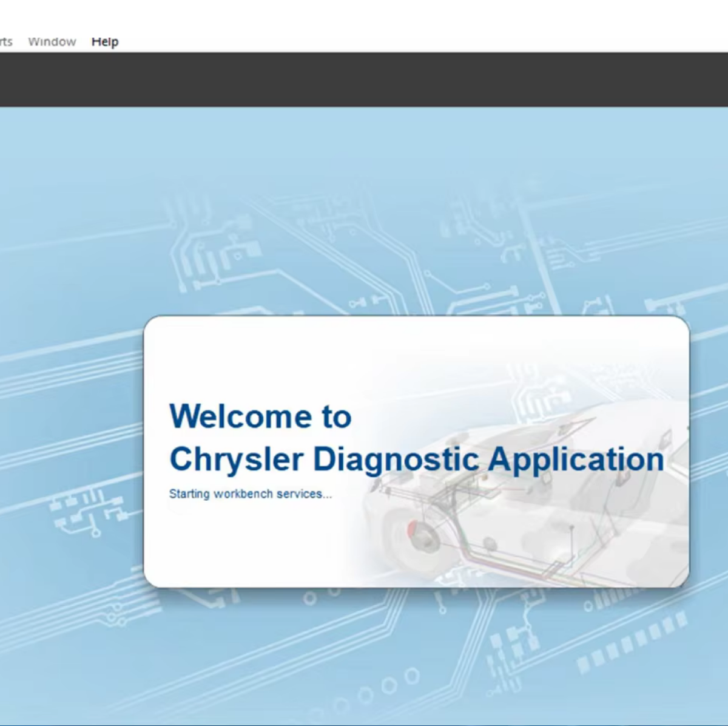Click the Starting workbench services status text
This screenshot has width=728, height=726.
(x=251, y=494)
